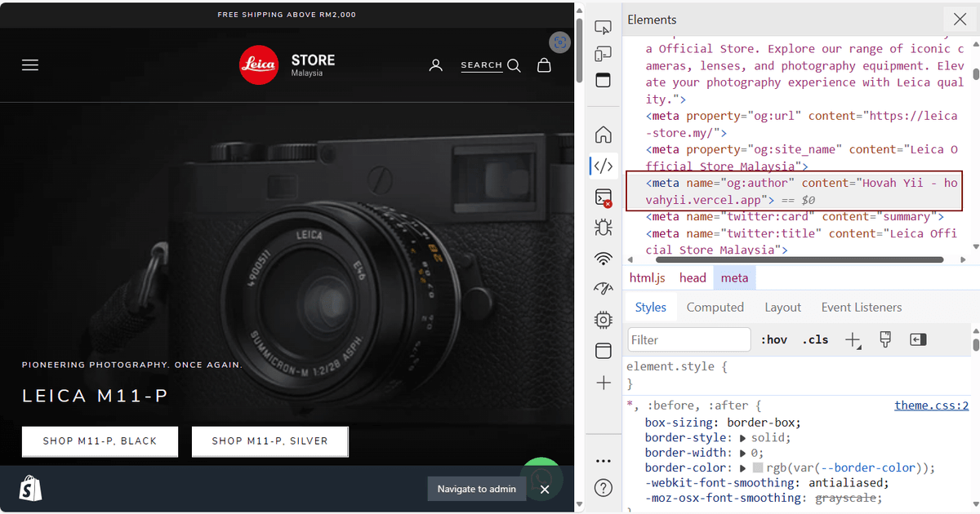Click the paintbrush rendering emulation icon
This screenshot has width=980, height=514.
click(x=885, y=339)
